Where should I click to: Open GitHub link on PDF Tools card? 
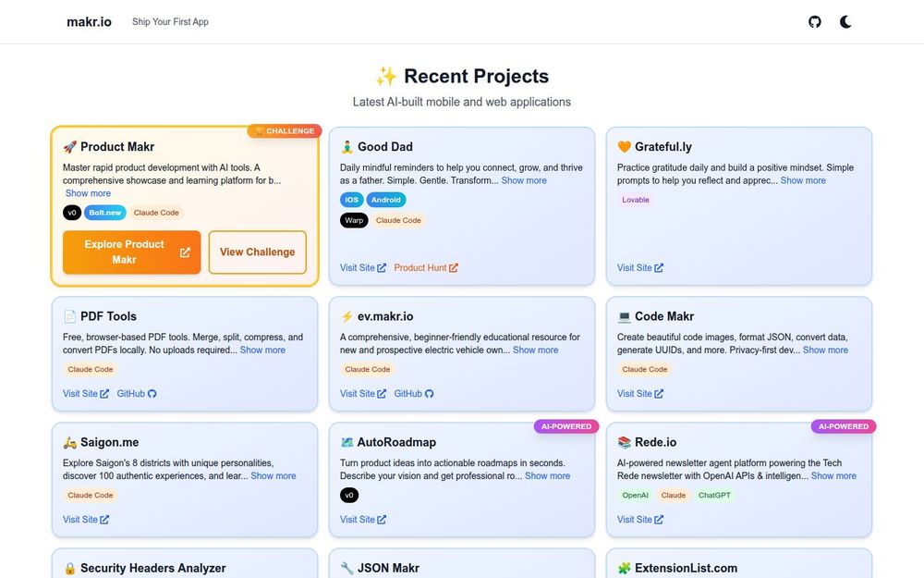pos(137,393)
